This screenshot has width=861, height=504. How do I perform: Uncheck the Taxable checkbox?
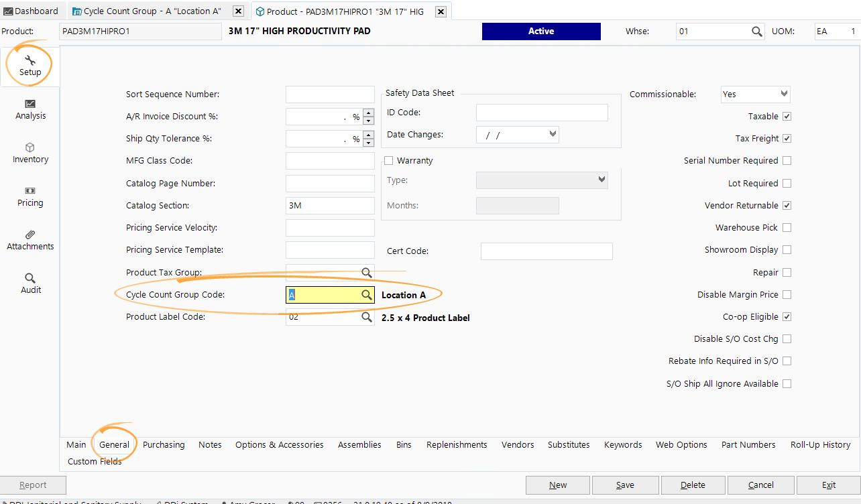click(x=787, y=116)
